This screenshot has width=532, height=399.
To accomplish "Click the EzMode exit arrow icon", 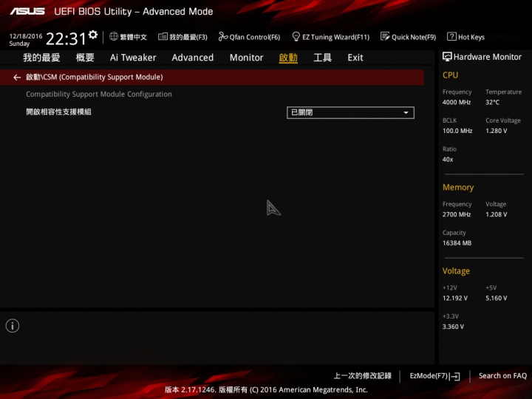I will (456, 376).
